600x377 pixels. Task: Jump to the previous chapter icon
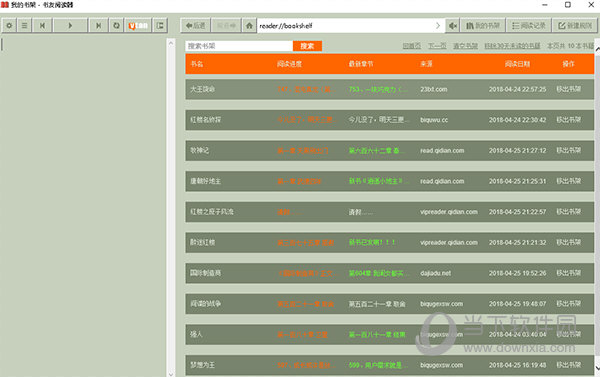click(42, 26)
